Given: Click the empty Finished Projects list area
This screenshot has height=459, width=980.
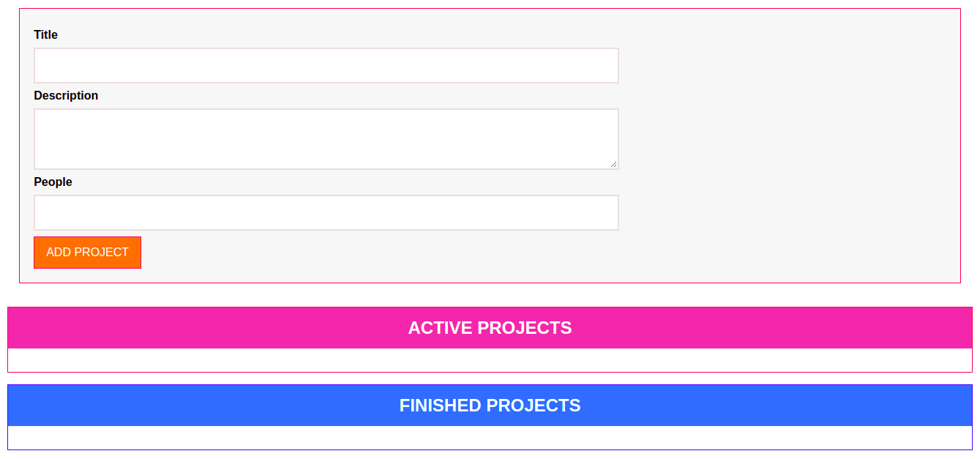Looking at the screenshot, I should [x=490, y=438].
